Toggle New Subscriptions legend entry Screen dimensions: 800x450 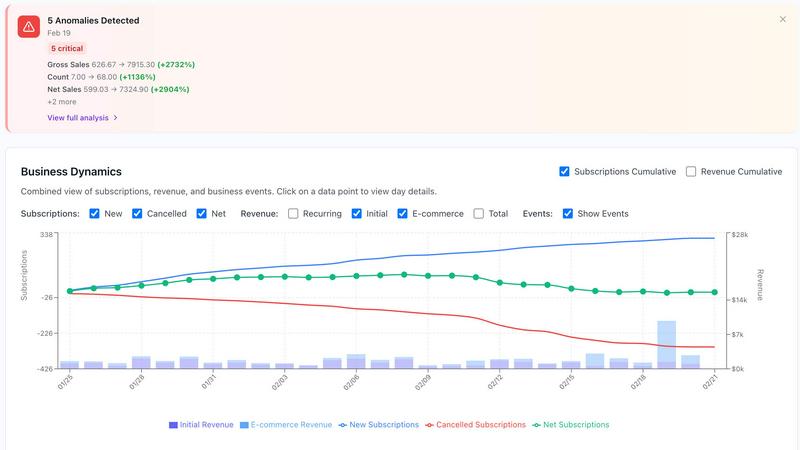(379, 425)
